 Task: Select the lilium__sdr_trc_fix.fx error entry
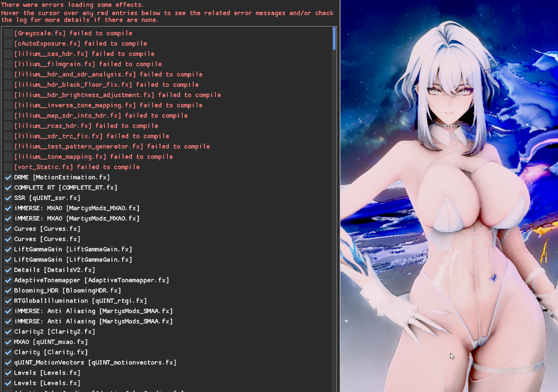coord(92,136)
